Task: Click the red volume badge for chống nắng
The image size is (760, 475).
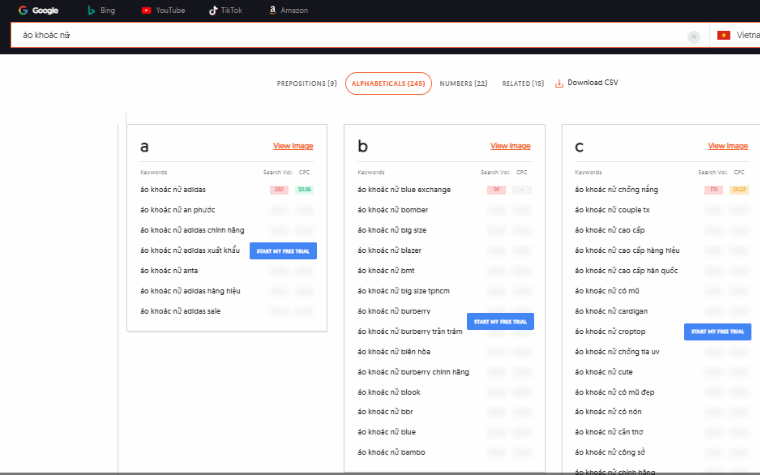Action: point(713,190)
